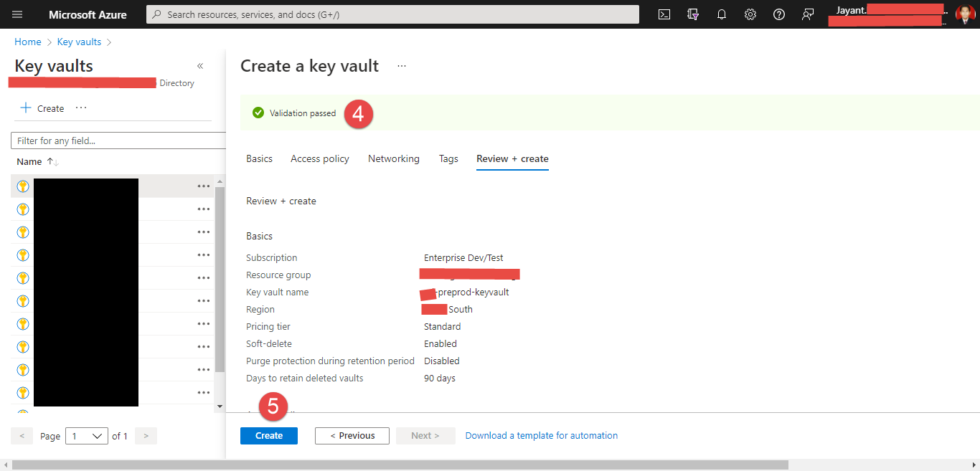Click the key icon of the highlighted vault row

[x=23, y=186]
